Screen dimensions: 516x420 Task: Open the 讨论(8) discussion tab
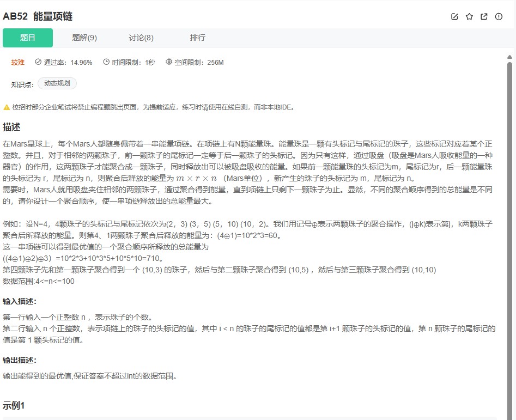tap(141, 38)
